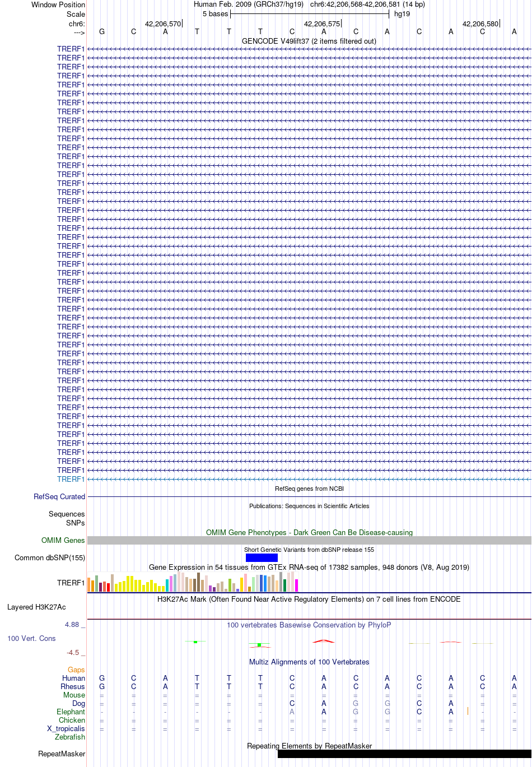The width and height of the screenshot is (532, 767).
Task: Click the hg19 assembly label
Action: coord(402,13)
